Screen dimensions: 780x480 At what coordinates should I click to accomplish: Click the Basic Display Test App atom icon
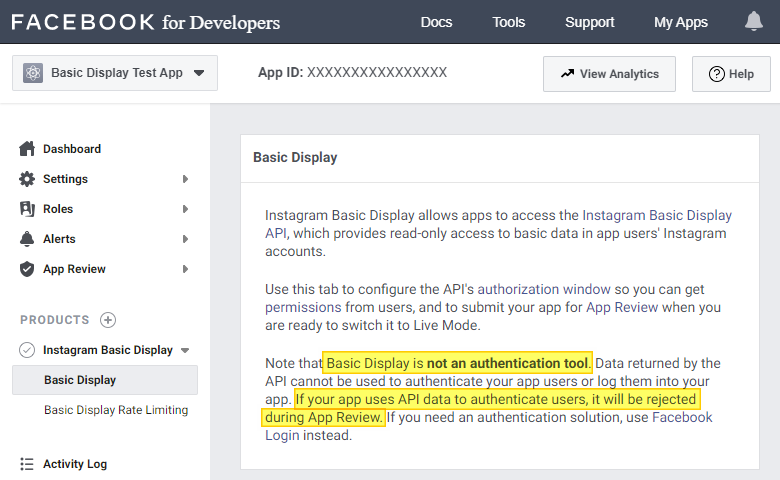coord(33,73)
